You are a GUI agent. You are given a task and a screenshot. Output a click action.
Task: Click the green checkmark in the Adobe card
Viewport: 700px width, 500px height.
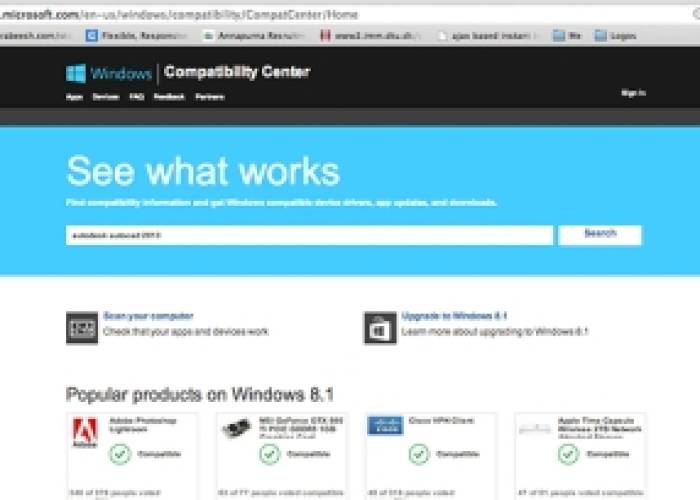tap(120, 454)
